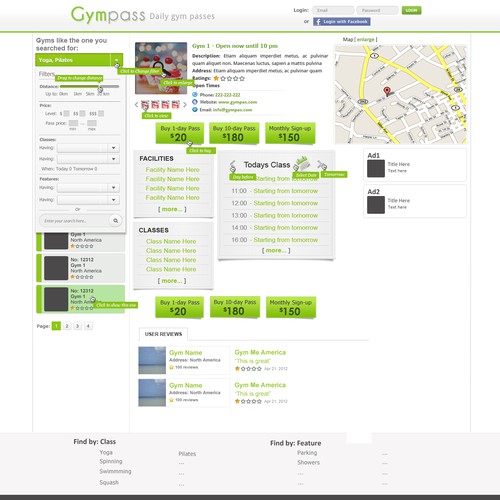The width and height of the screenshot is (500, 500).
Task: Click the red map location pin
Action: (387, 91)
